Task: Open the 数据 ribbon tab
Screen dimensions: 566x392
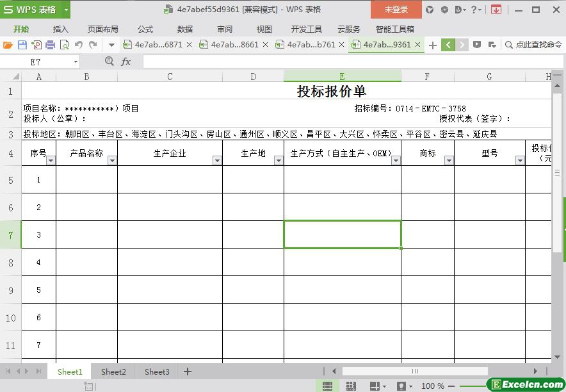Action: 185,29
